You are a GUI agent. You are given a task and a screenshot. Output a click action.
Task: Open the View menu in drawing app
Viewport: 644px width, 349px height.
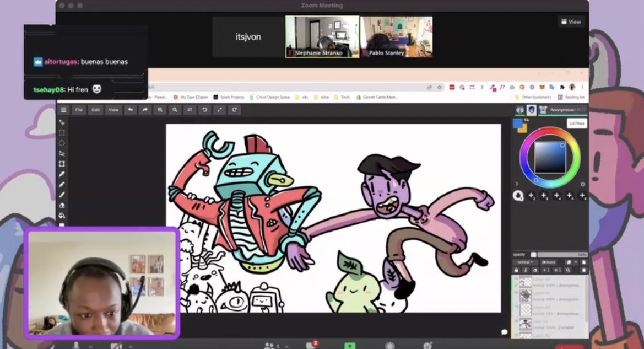113,110
